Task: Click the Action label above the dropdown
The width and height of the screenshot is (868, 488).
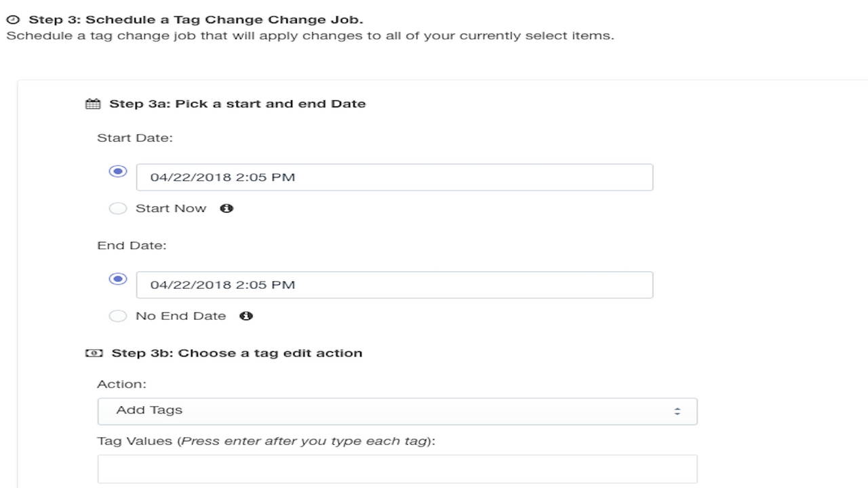Action: pos(122,384)
